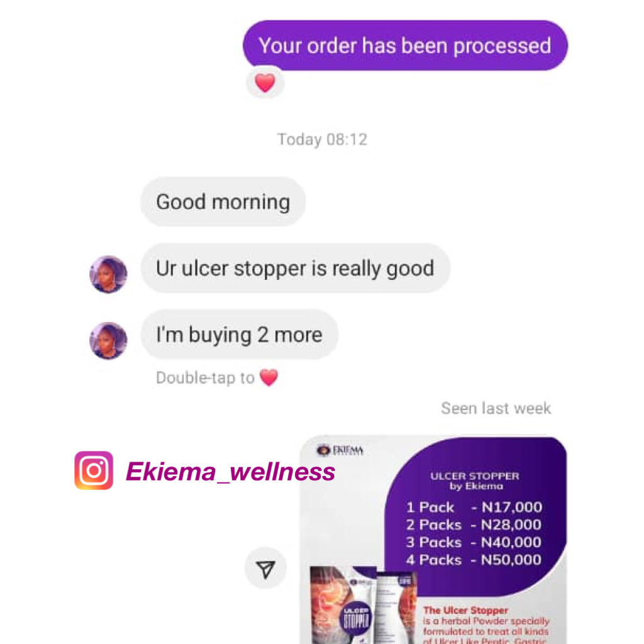644x644 pixels.
Task: Tap the 'Ur ulcer stopper is really good' message
Action: [296, 268]
